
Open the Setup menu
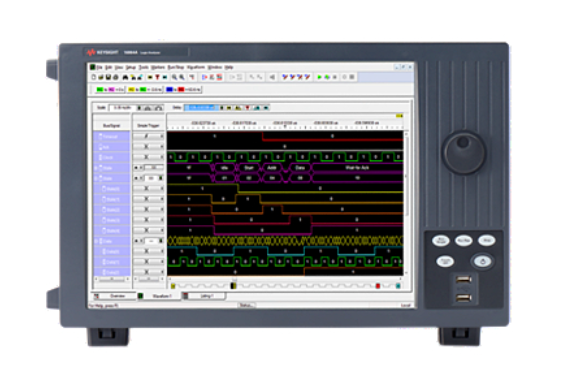[x=131, y=67]
